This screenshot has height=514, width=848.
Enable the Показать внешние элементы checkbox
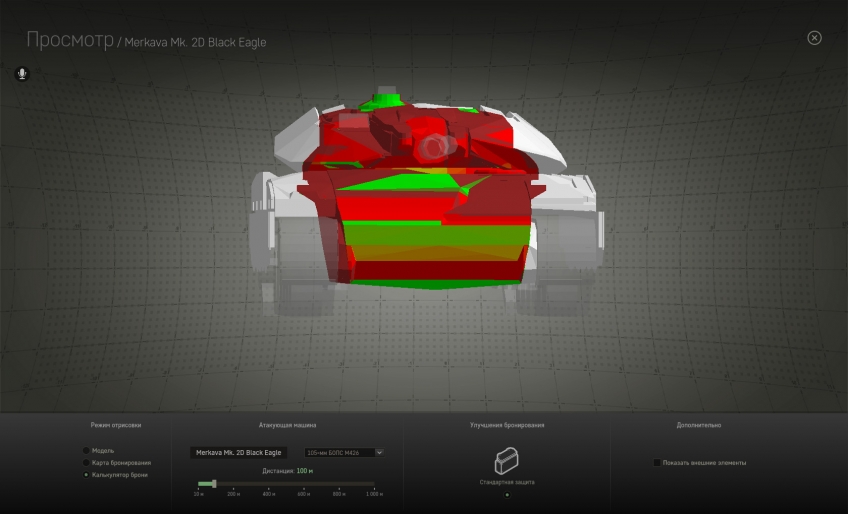[657, 463]
